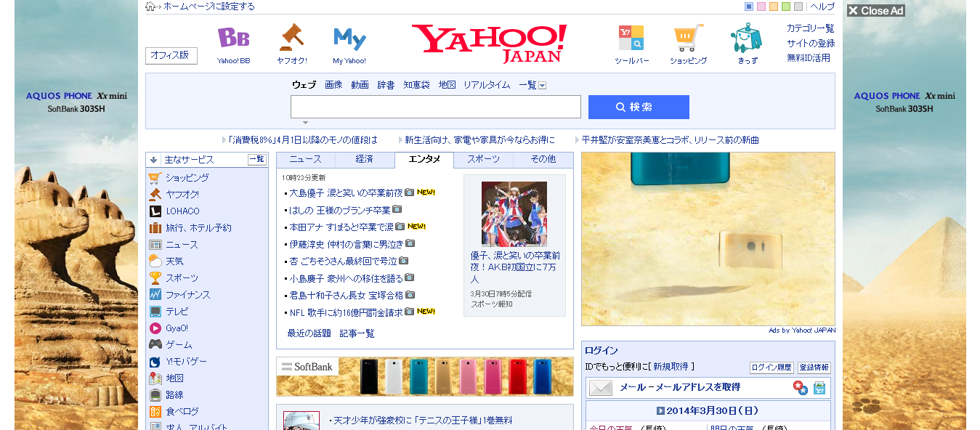Image resolution: width=980 pixels, height=430 pixels.
Task: Select the orange page theme swatch
Action: click(x=774, y=7)
